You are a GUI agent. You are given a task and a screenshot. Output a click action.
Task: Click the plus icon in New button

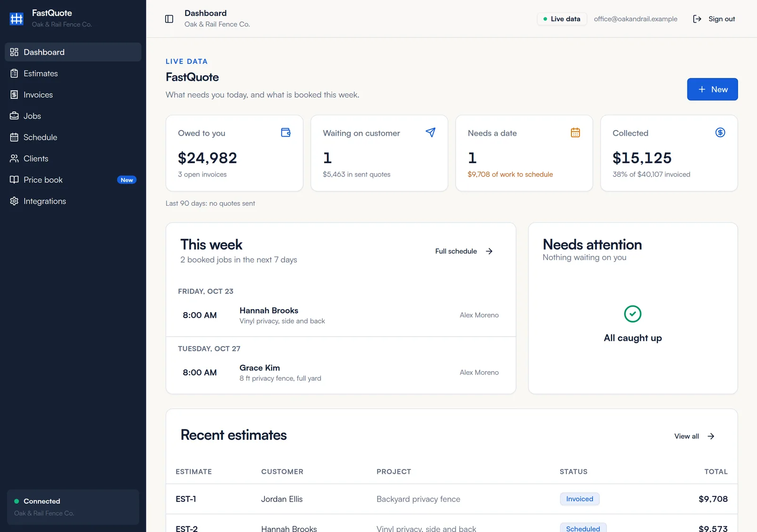tap(702, 89)
